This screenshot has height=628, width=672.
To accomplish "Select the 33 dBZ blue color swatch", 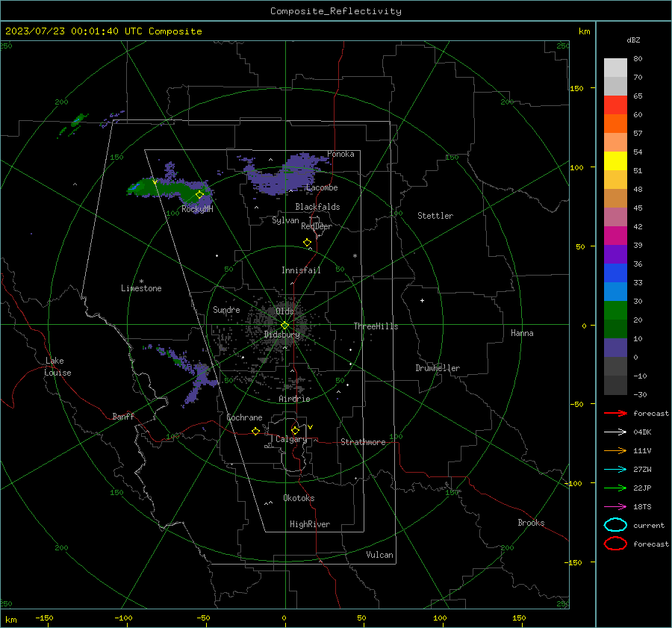I will pos(615,291).
